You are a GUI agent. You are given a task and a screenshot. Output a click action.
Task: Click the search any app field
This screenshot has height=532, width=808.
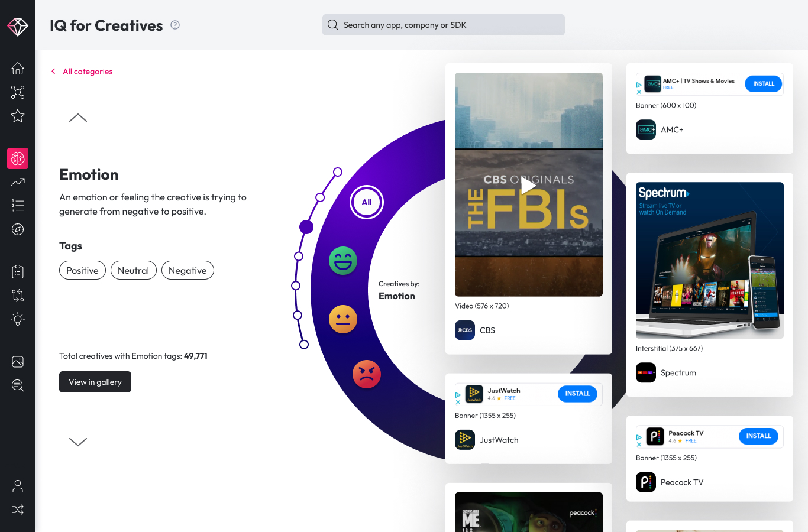[444, 25]
